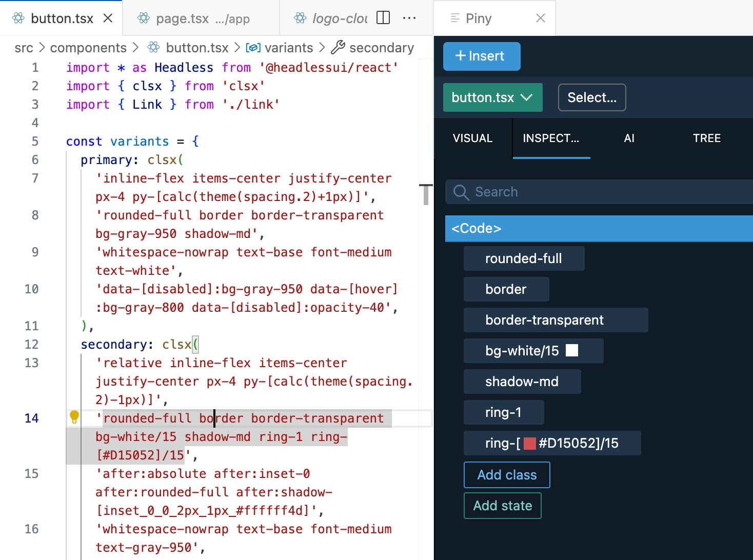
Task: Open the button.tsx file dropdown
Action: [493, 97]
